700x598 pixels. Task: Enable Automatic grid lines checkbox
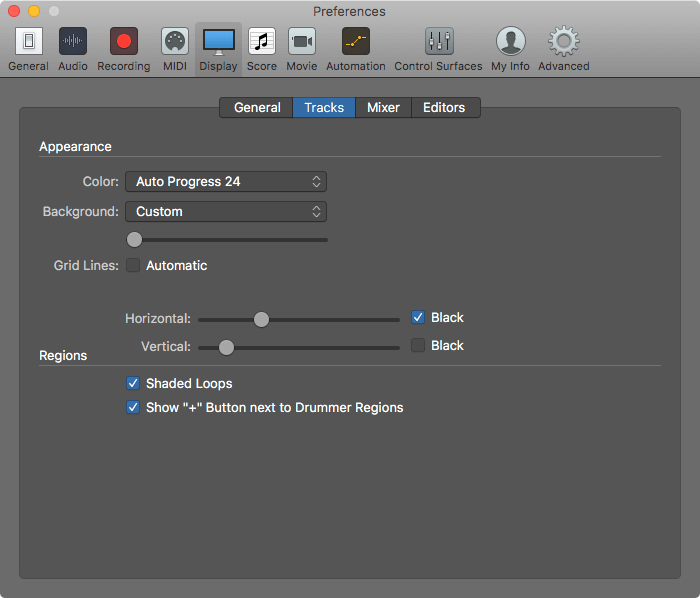(x=133, y=265)
